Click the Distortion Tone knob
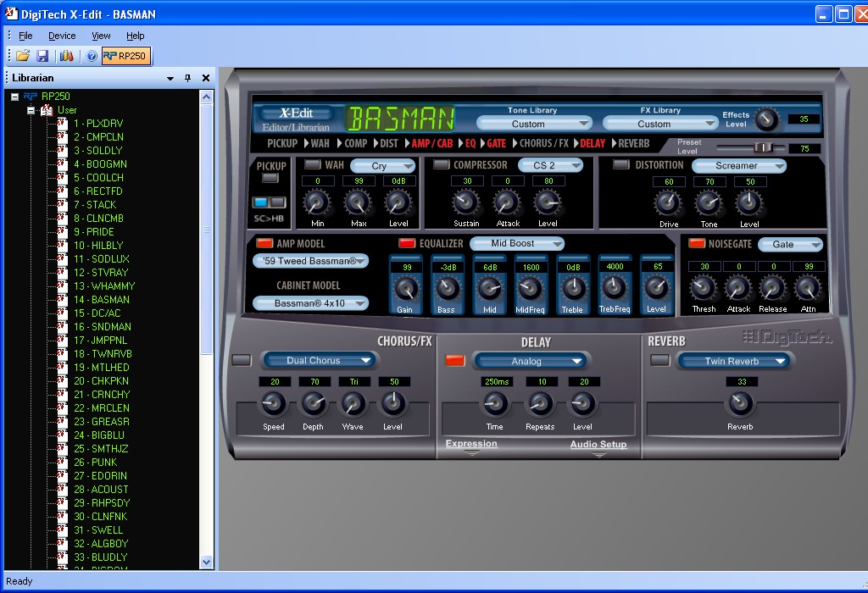Viewport: 868px width, 593px height. pyautogui.click(x=709, y=203)
